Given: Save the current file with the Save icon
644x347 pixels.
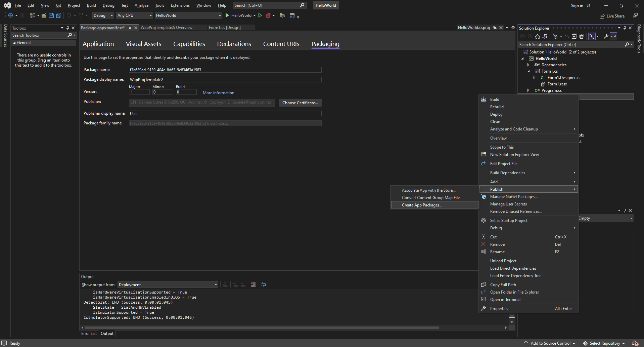Looking at the screenshot, I should [x=51, y=15].
